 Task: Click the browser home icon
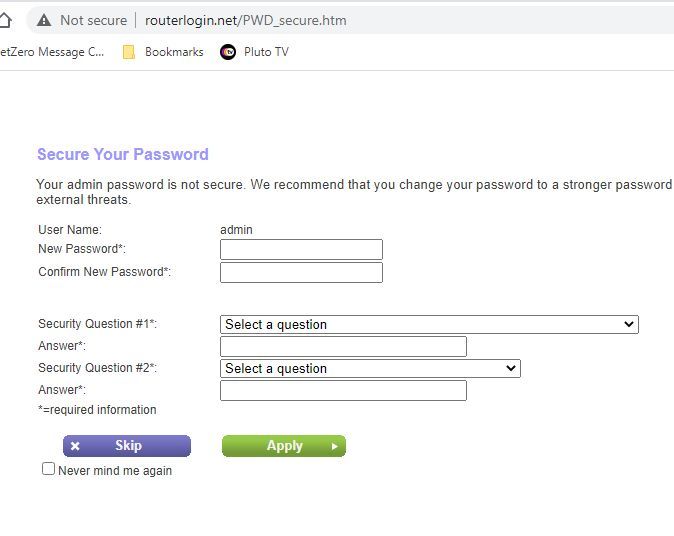pos(5,20)
